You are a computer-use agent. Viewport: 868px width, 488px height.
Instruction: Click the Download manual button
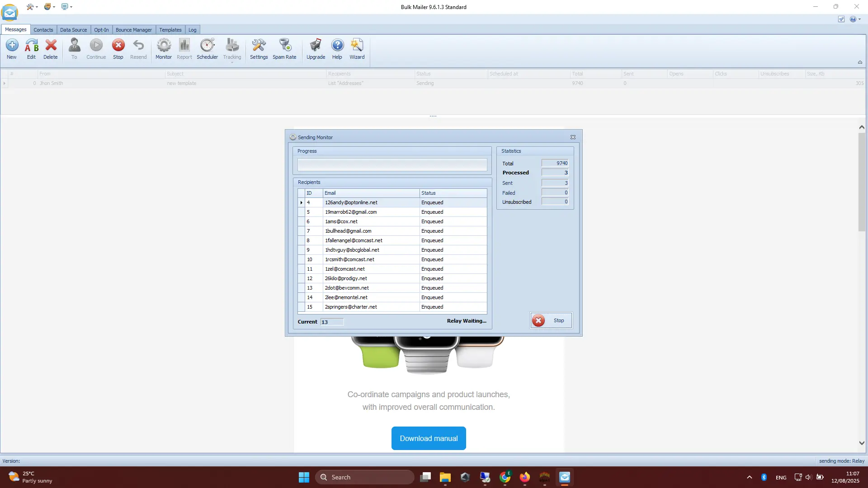(x=429, y=438)
